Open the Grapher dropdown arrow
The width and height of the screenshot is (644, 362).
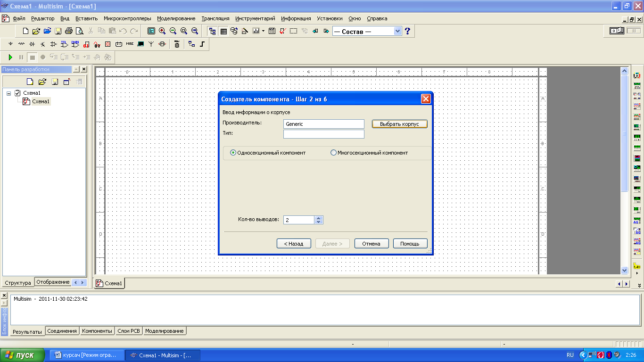point(263,31)
